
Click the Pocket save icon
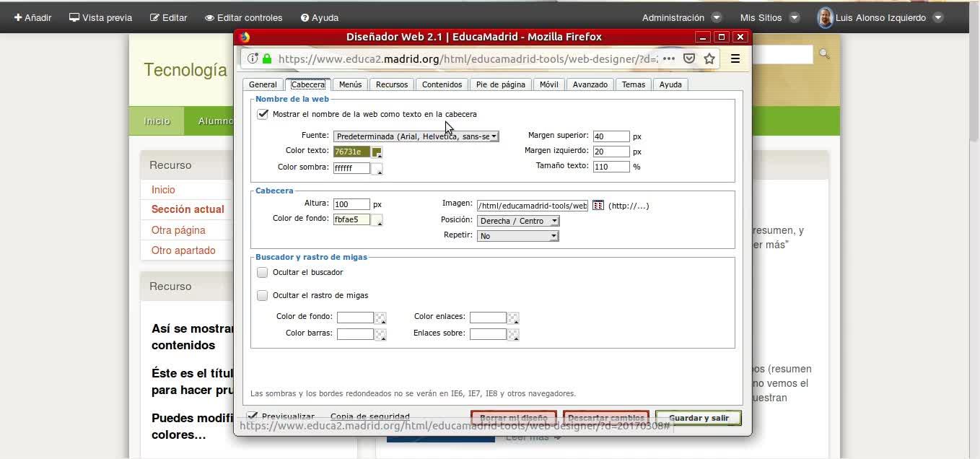click(x=689, y=59)
